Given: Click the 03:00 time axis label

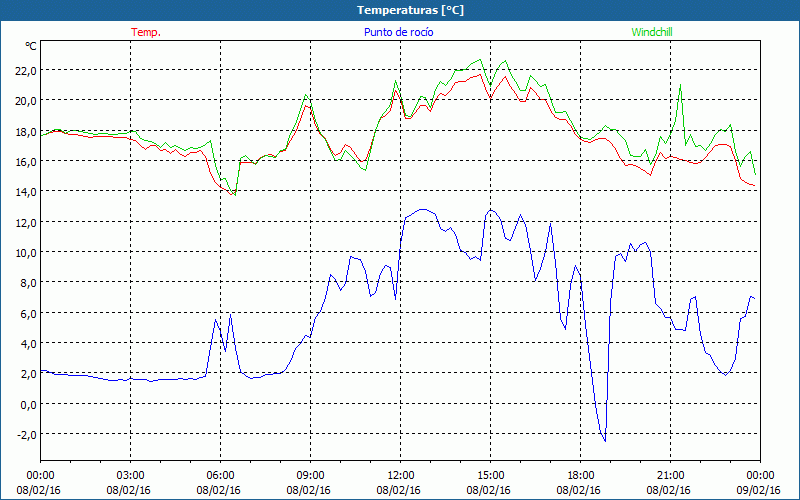Looking at the screenshot, I should click(x=131, y=476).
